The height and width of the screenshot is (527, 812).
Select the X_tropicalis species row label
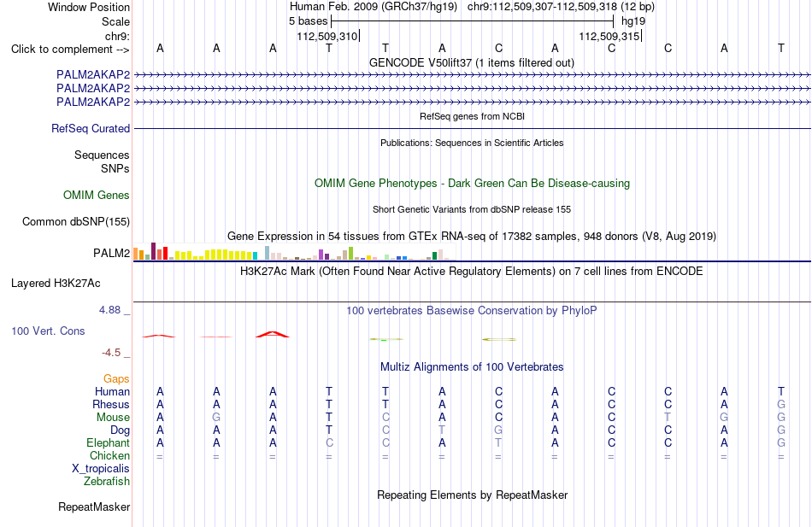tap(101, 469)
